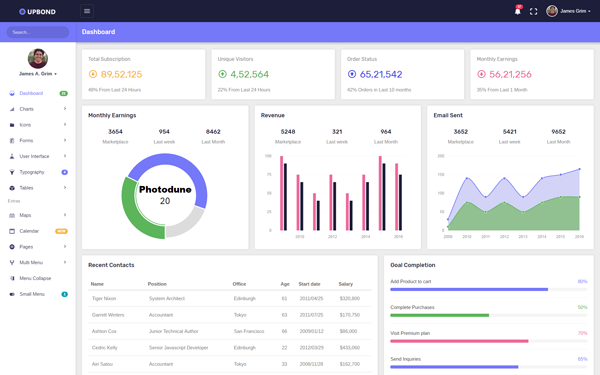Select the Tiger Nixon contact row
The image size is (600, 375).
tap(230, 298)
